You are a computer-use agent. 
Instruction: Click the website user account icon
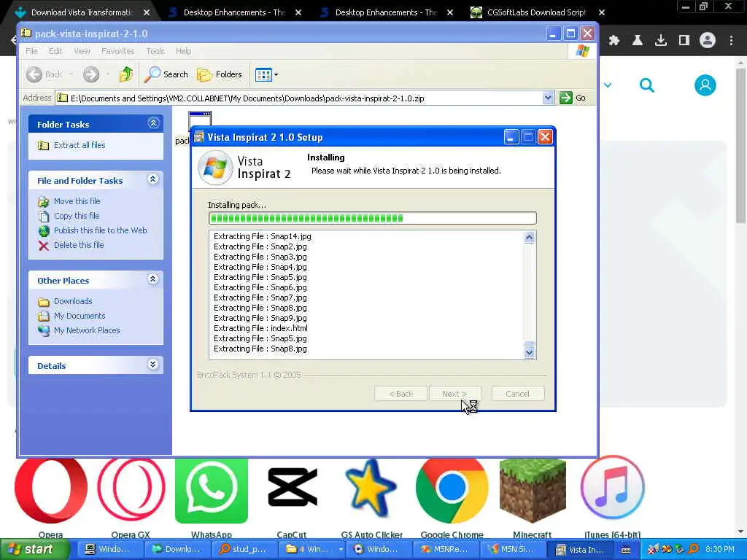705,85
